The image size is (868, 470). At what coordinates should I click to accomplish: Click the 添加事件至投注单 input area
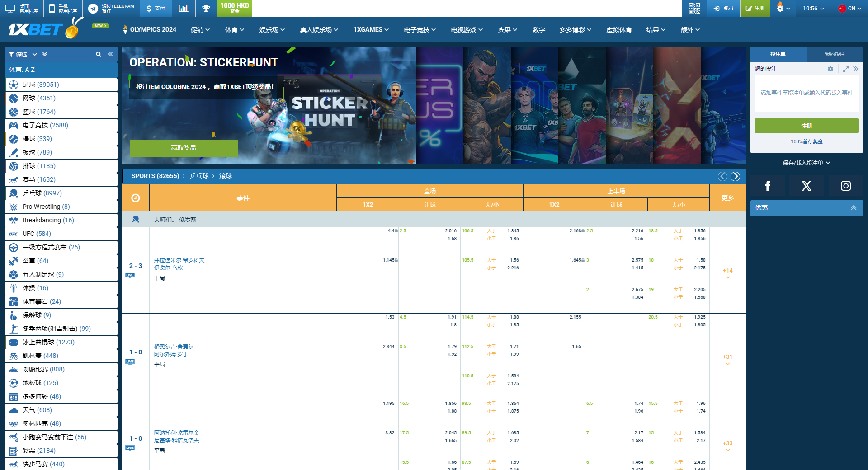click(807, 93)
